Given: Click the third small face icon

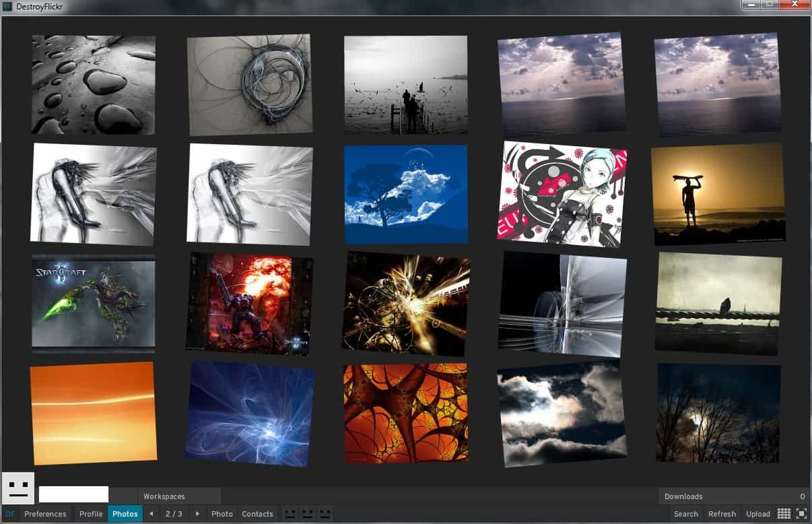Looking at the screenshot, I should [x=325, y=514].
